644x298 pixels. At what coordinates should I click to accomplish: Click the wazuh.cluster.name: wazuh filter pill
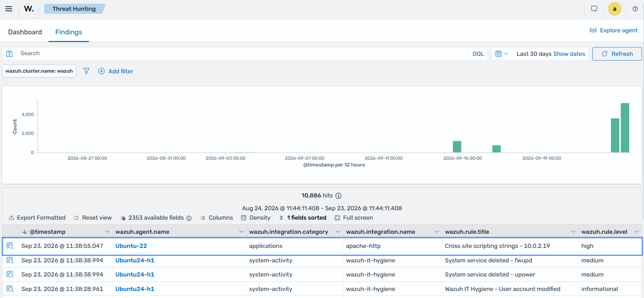click(39, 71)
